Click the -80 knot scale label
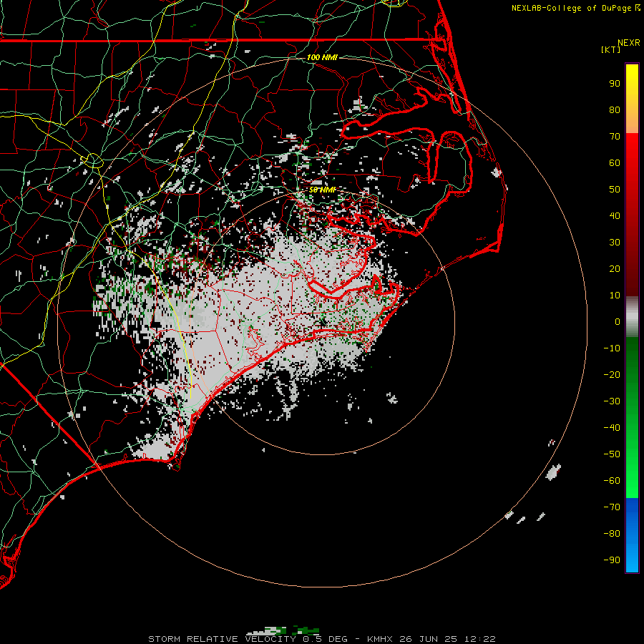644x644 pixels. pos(612,534)
